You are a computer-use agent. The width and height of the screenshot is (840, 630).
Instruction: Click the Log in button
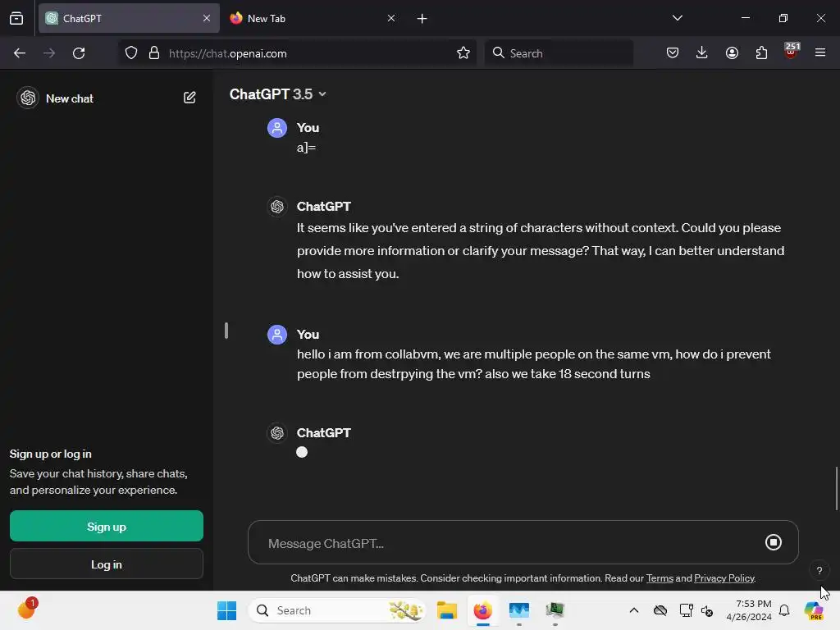coord(107,564)
